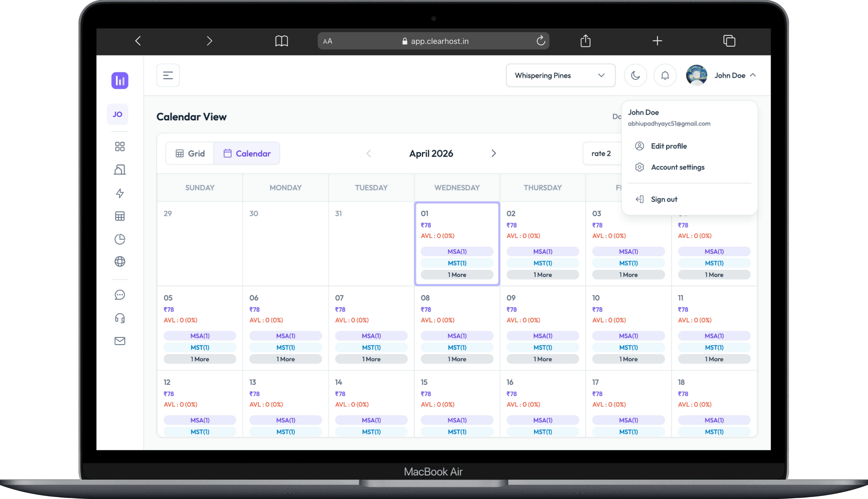Click ₹78 rate on April 18
This screenshot has width=868, height=499.
pyautogui.click(x=683, y=394)
